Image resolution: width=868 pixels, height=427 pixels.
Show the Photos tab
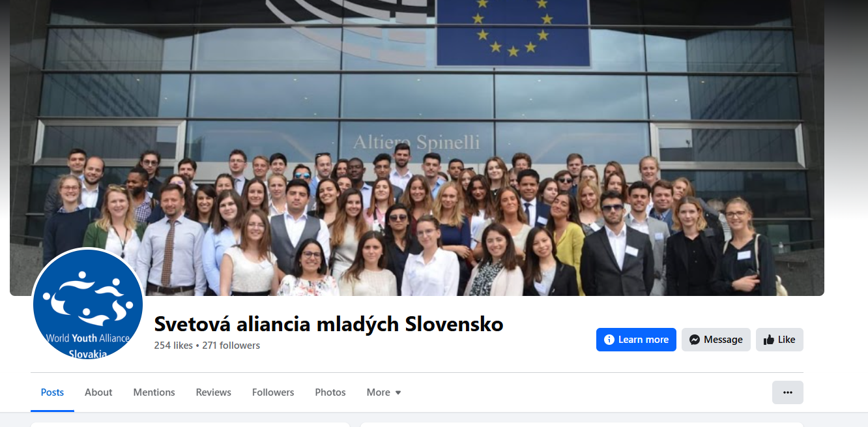click(330, 392)
